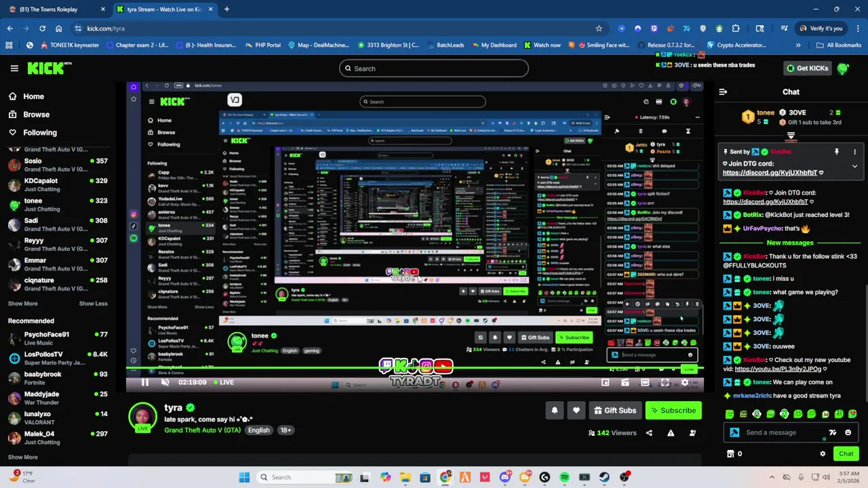The image size is (868, 488).
Task: Open tonee's channel in sidebar
Action: [x=58, y=205]
